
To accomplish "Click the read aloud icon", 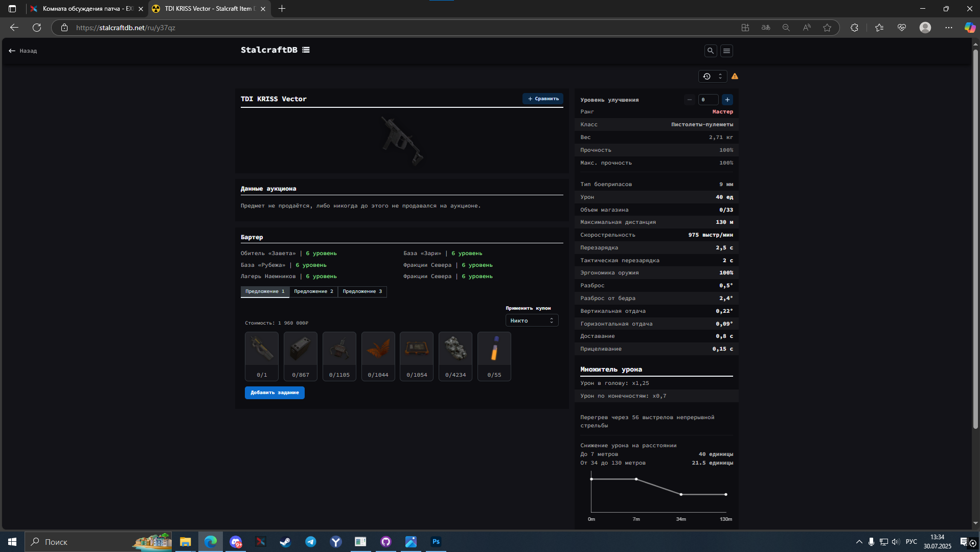I will (x=807, y=28).
